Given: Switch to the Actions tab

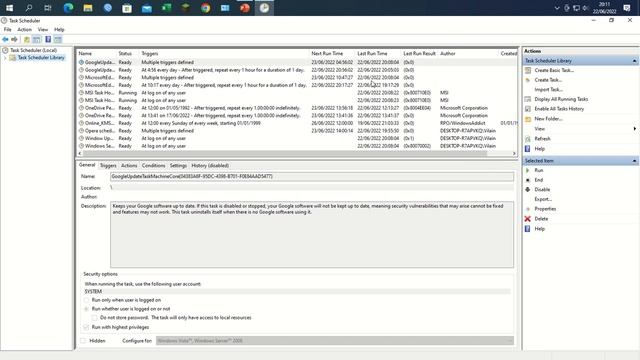Looking at the screenshot, I should point(129,166).
